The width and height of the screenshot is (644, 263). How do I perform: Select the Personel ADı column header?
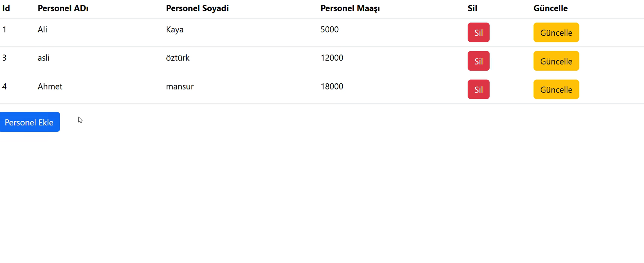pos(63,8)
